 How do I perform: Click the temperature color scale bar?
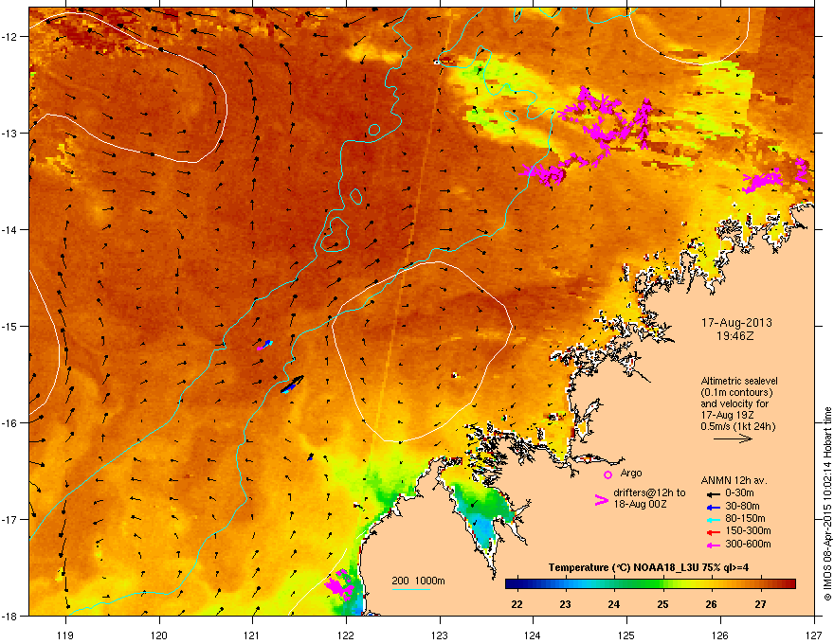coord(650,584)
